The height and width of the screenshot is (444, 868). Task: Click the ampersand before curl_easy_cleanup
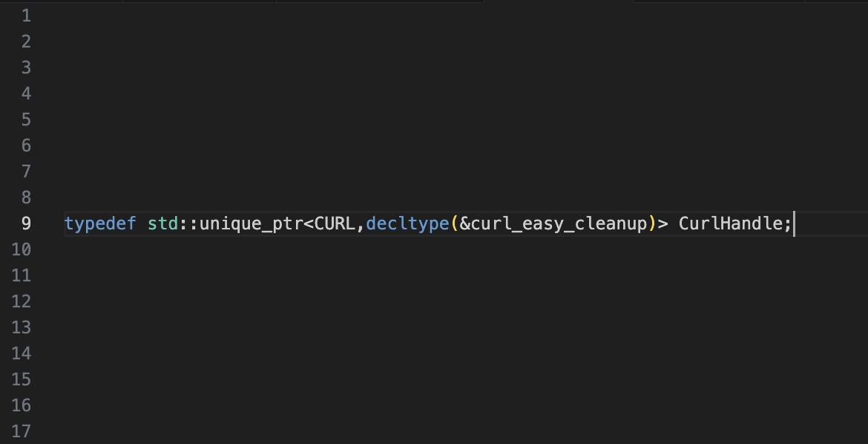coord(464,223)
